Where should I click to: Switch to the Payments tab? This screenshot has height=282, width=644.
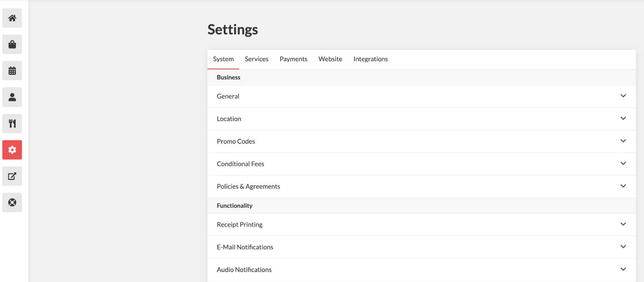[x=293, y=59]
